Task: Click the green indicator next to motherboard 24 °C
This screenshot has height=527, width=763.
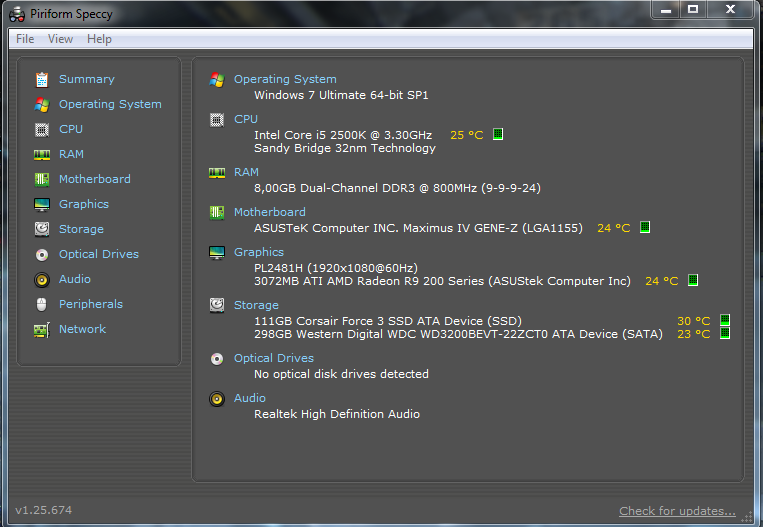Action: [645, 227]
